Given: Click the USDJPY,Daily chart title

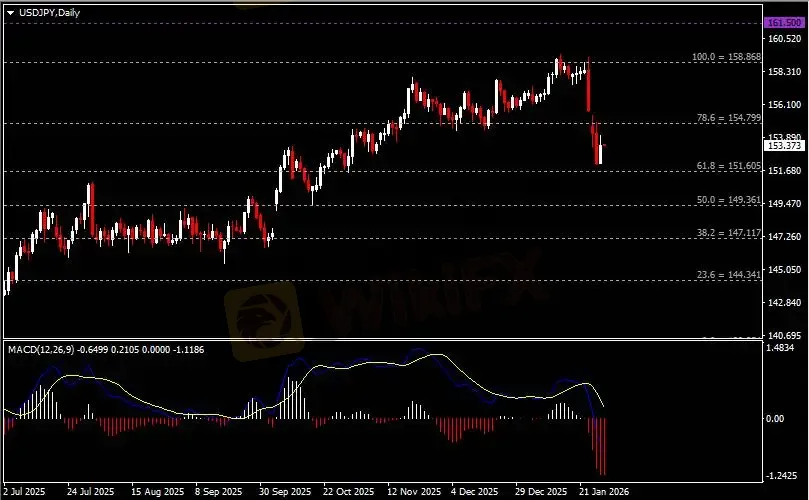Looking at the screenshot, I should [50, 12].
